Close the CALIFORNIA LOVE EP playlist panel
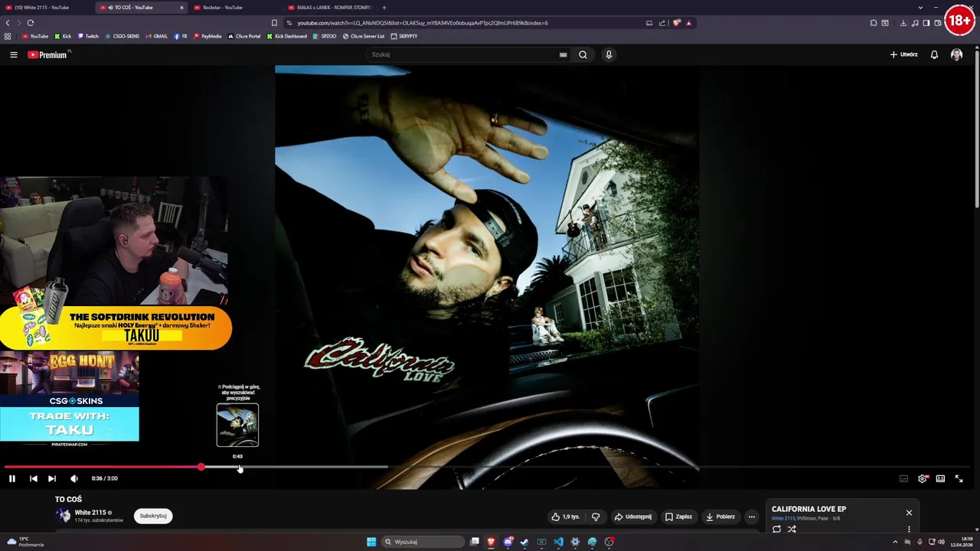 pyautogui.click(x=909, y=513)
